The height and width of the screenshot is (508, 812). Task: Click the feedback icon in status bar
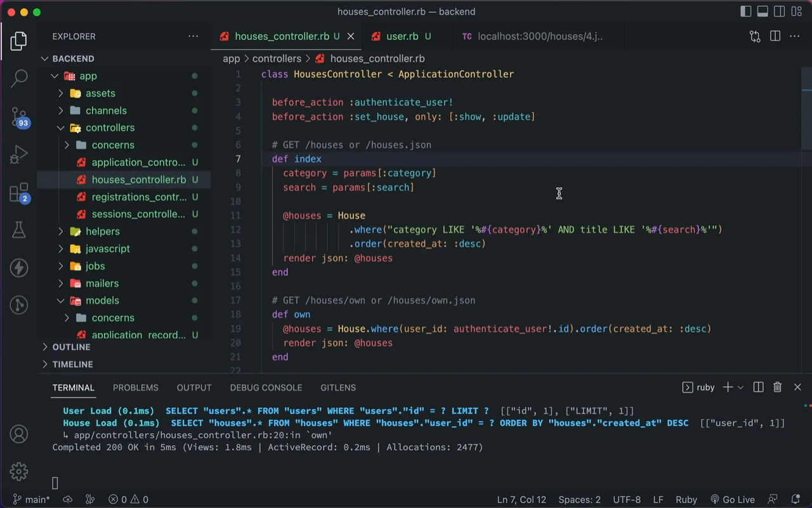[x=773, y=500]
